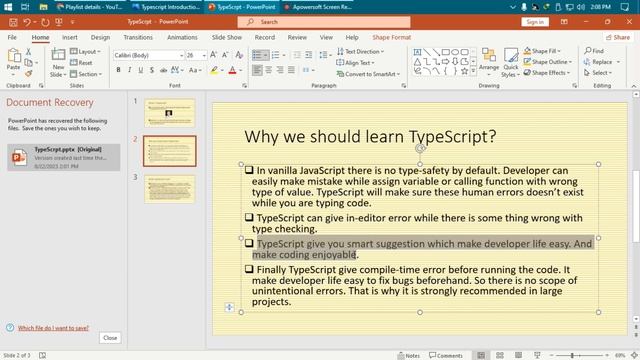Switch to the Transitions tab
This screenshot has width=640, height=360.
tap(138, 37)
